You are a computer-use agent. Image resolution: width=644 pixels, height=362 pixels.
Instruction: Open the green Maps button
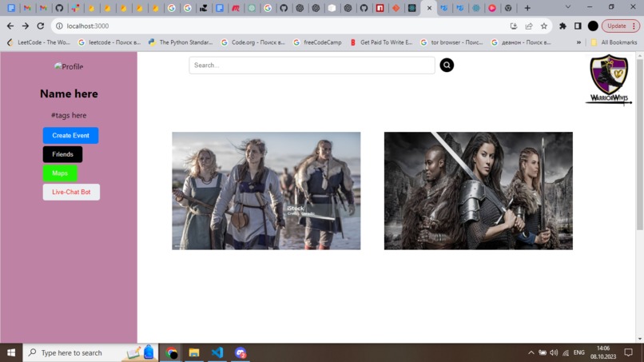tap(60, 173)
